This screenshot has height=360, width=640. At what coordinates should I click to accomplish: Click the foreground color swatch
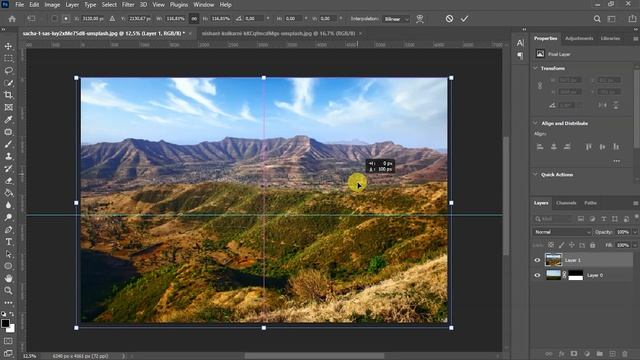pos(5,324)
